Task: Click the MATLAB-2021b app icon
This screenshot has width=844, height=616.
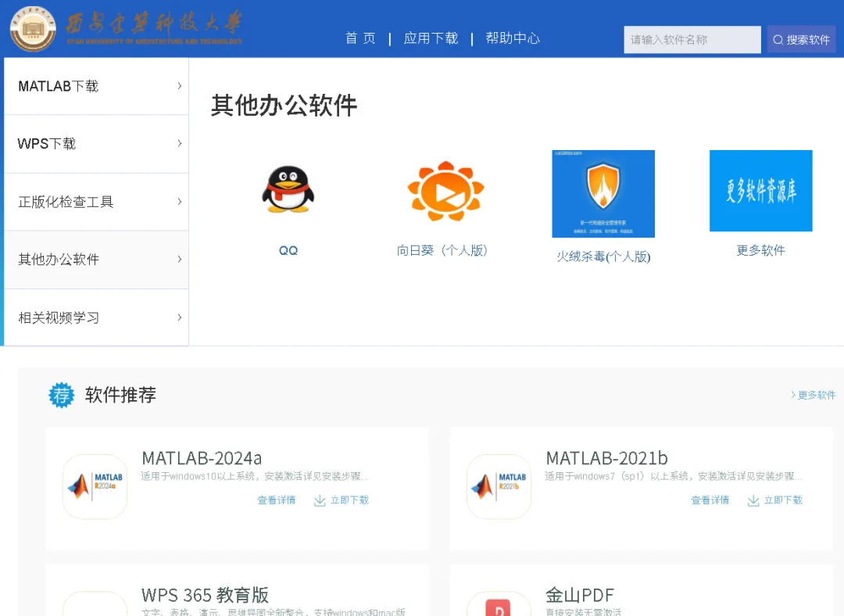Action: (499, 487)
